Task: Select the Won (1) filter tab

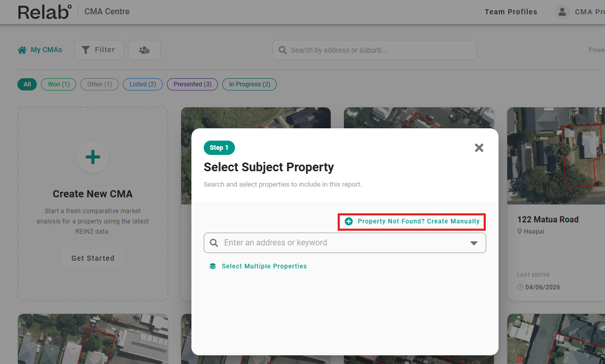Action: click(59, 84)
